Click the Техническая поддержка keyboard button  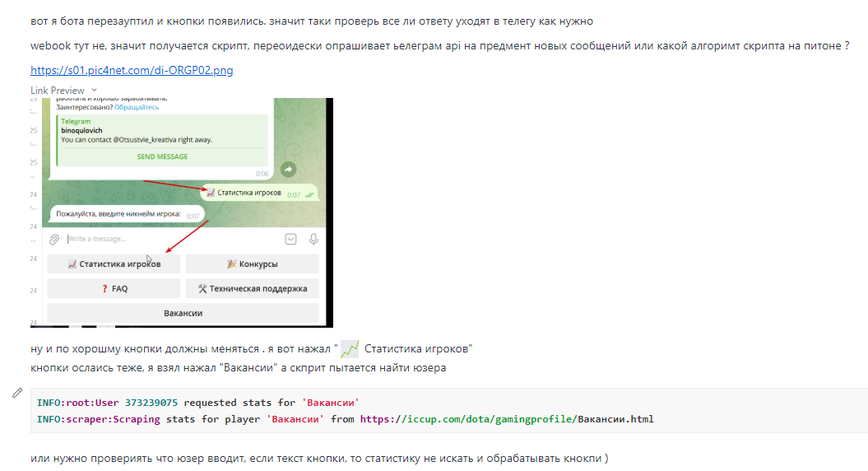tap(253, 288)
